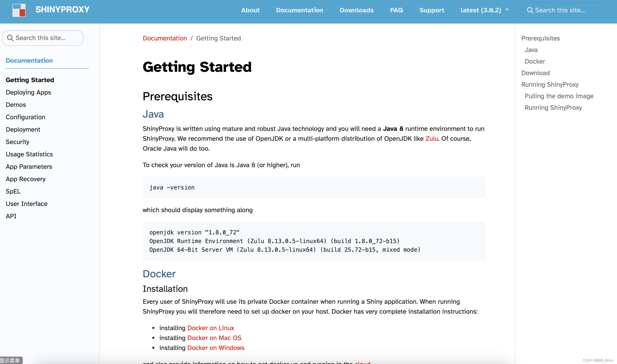
Task: Open Documentation in the top navigation
Action: pyautogui.click(x=299, y=10)
